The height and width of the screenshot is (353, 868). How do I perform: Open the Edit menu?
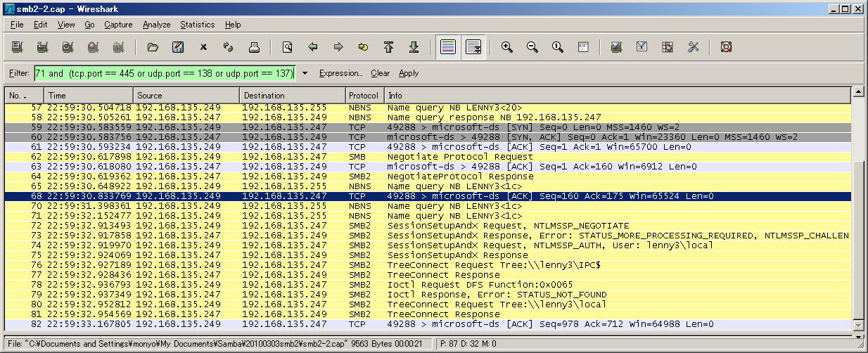pos(41,25)
